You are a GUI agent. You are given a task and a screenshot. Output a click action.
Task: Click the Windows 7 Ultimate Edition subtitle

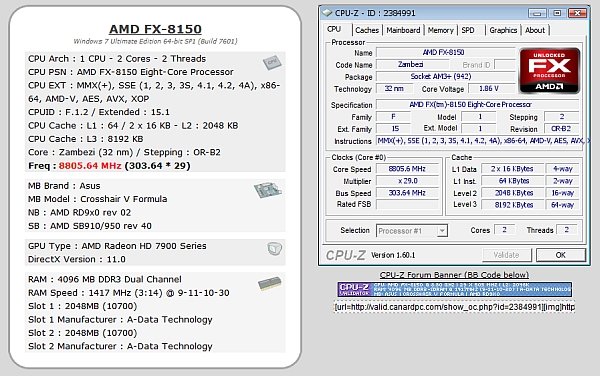pos(155,41)
